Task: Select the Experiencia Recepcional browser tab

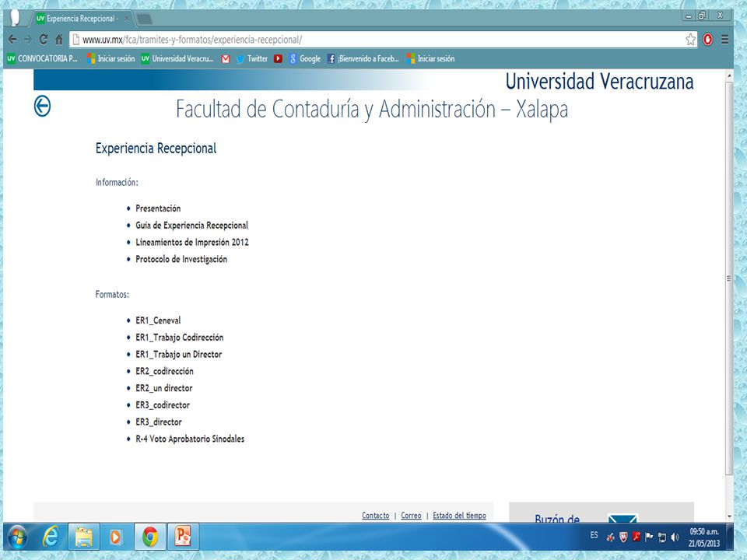Action: pyautogui.click(x=82, y=19)
